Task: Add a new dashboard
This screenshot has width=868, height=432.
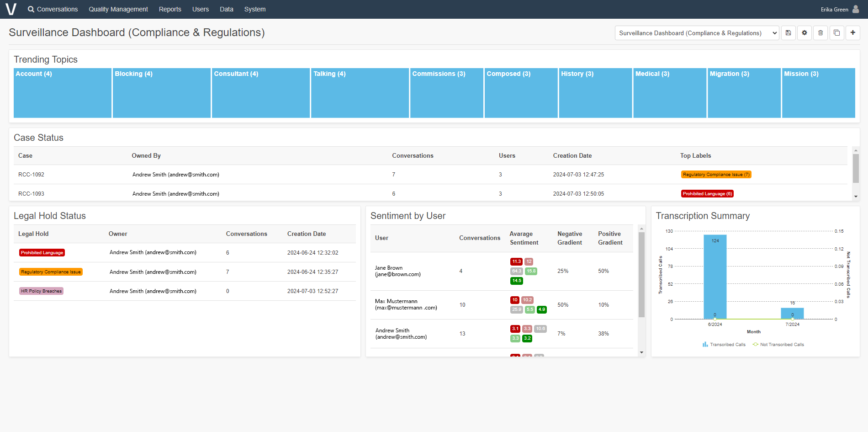Action: tap(852, 32)
